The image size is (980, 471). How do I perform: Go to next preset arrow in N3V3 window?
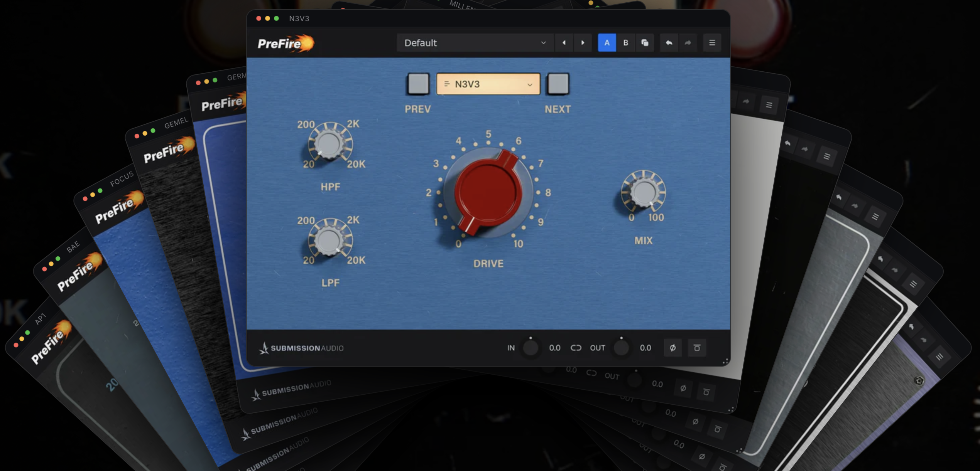pos(583,43)
